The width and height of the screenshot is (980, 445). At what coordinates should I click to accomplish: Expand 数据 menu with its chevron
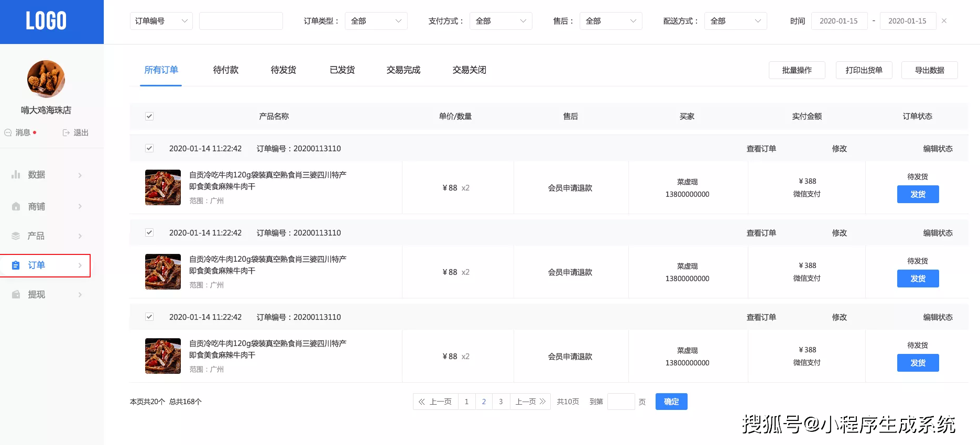(80, 175)
